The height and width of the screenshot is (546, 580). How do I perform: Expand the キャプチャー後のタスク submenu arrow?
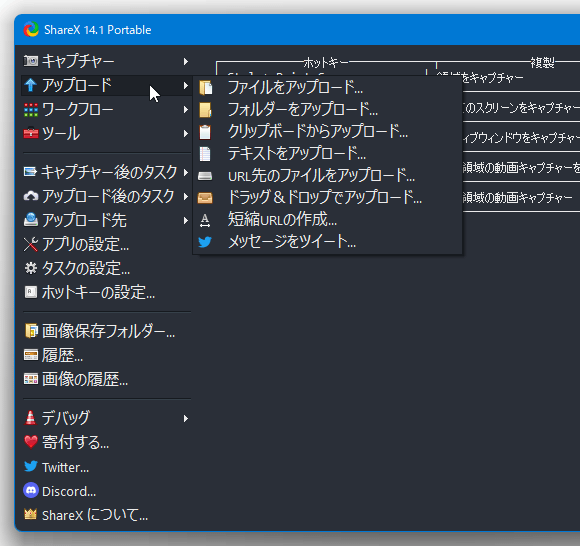(186, 172)
